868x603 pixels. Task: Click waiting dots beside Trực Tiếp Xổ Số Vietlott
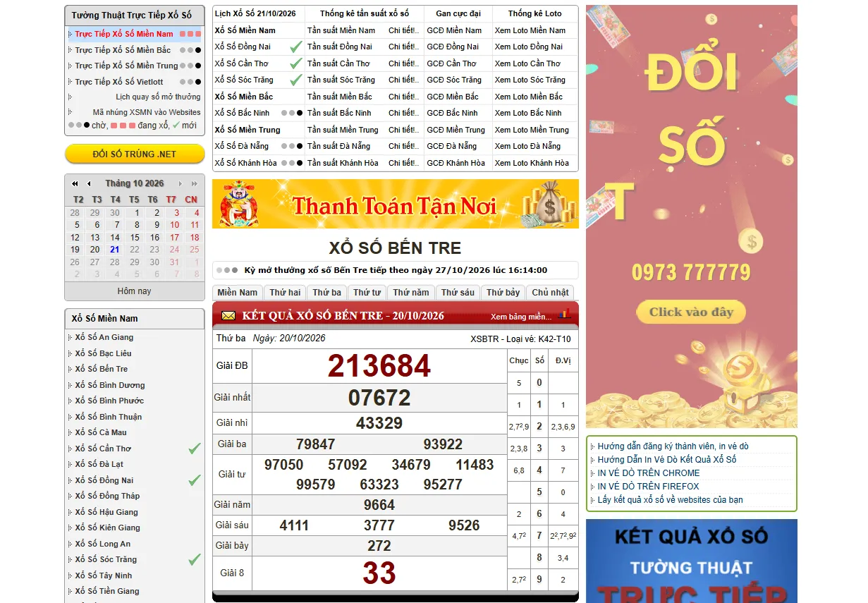190,82
